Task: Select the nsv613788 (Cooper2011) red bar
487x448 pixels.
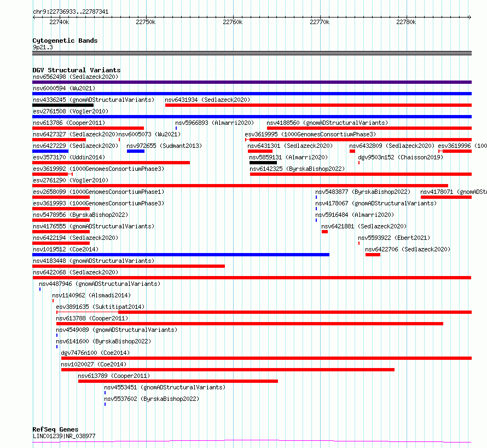Action: (250, 324)
